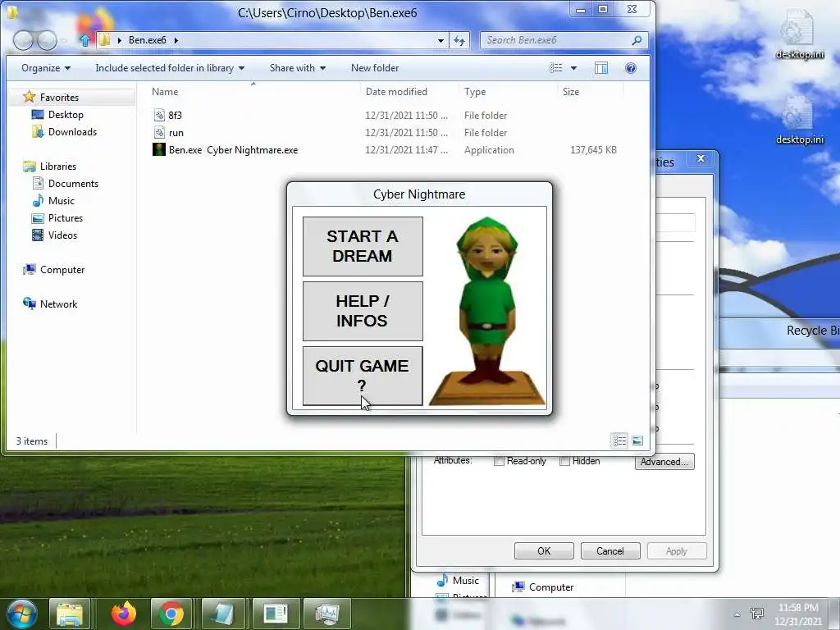840x630 pixels.
Task: Launch Firefox from taskbar
Action: coord(124,614)
